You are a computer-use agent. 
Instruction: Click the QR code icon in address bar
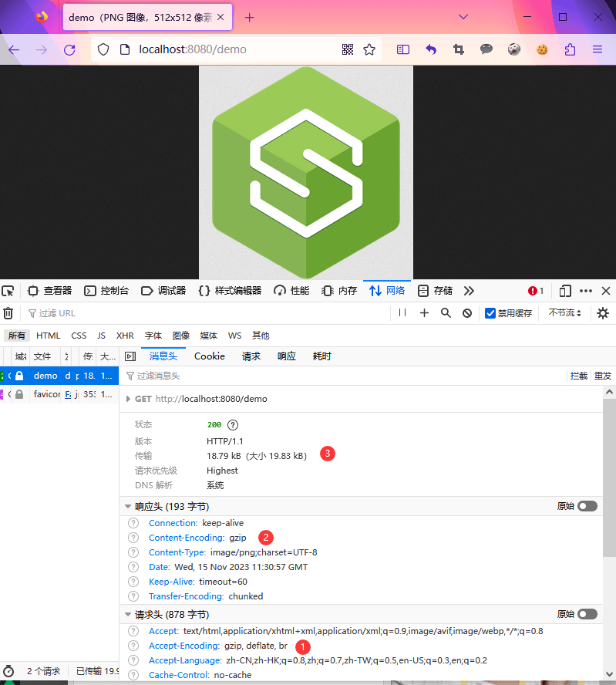click(348, 49)
